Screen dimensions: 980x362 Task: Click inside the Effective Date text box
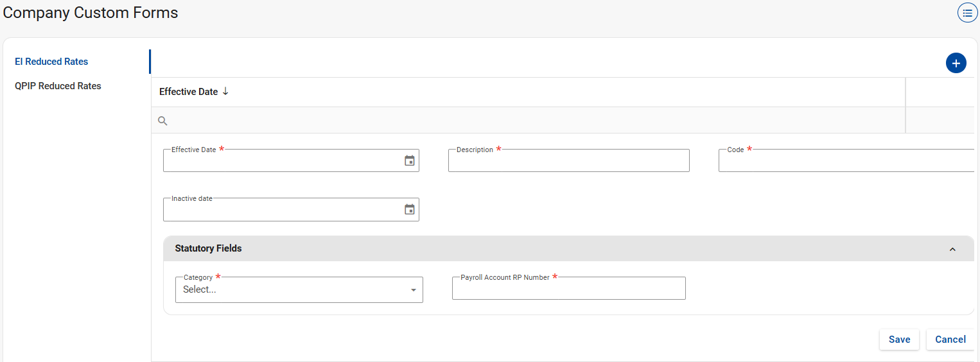click(279, 161)
